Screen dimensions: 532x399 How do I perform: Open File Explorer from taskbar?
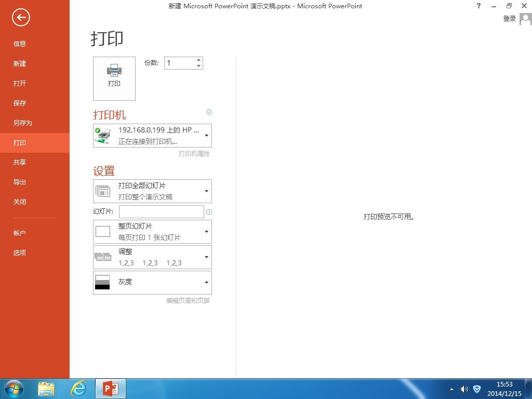[46, 389]
